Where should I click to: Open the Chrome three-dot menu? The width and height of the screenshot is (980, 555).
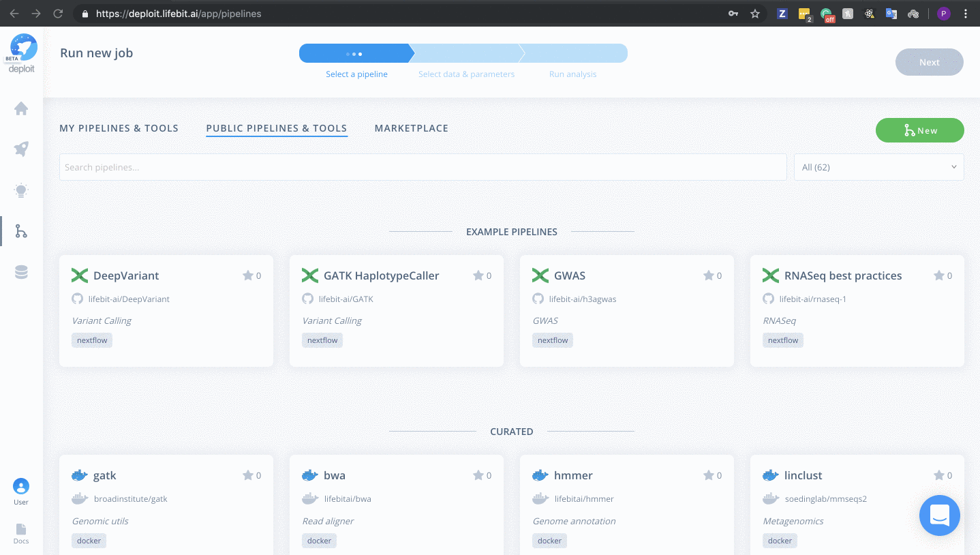966,13
